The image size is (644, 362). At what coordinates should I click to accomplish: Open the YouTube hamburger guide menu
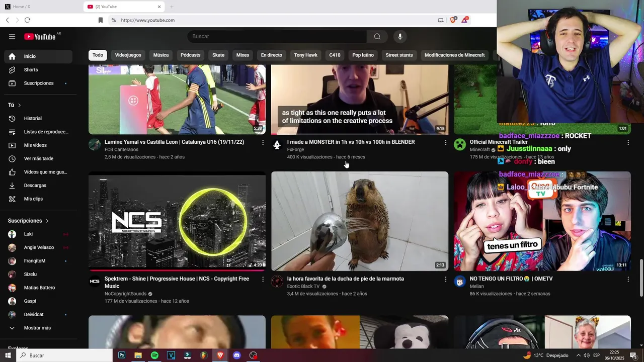click(x=12, y=36)
